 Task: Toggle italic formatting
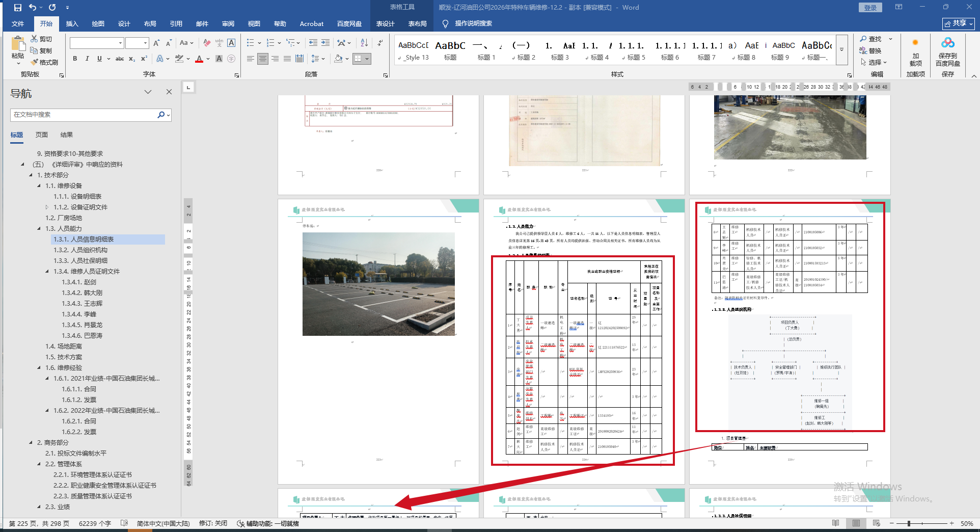pyautogui.click(x=87, y=59)
